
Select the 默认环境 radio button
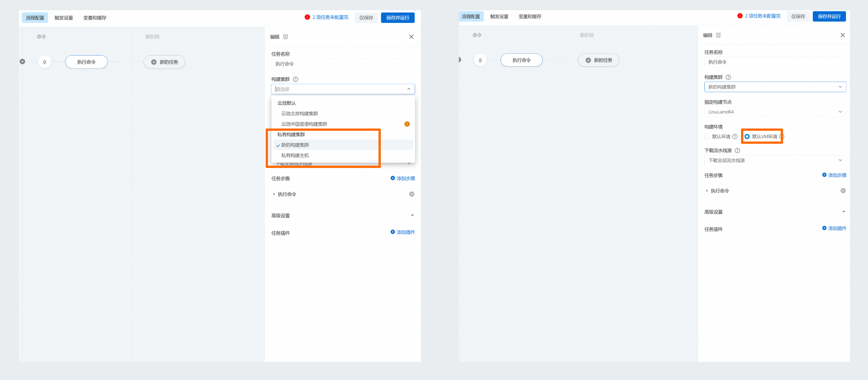[707, 136]
